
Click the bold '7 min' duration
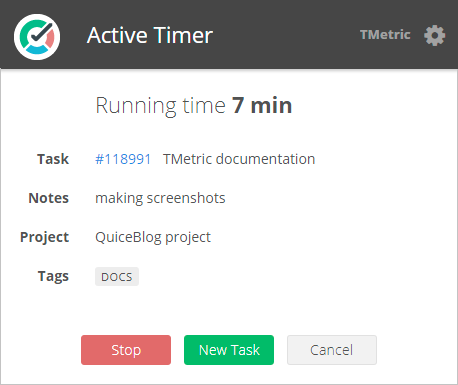262,105
